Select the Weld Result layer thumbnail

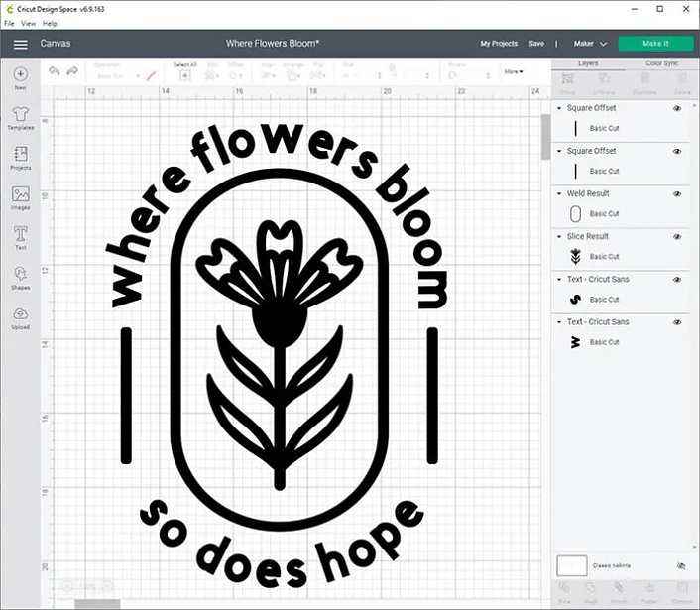coord(575,214)
